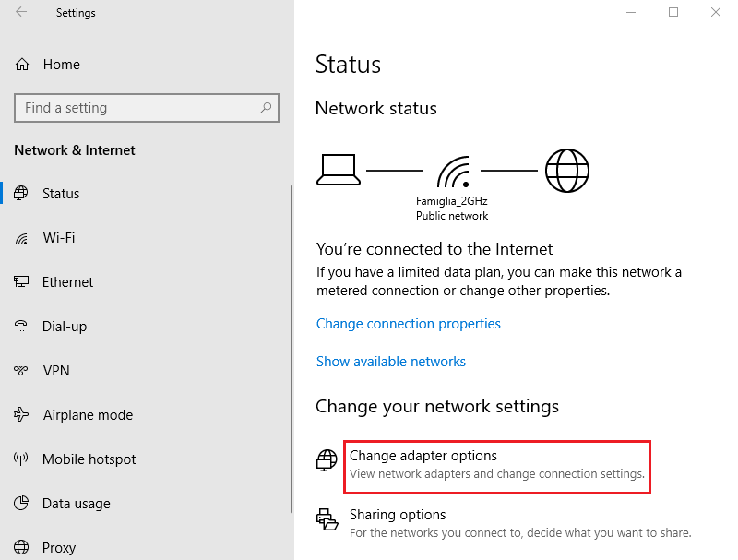Click the Home house icon
The width and height of the screenshot is (738, 560).
(21, 65)
